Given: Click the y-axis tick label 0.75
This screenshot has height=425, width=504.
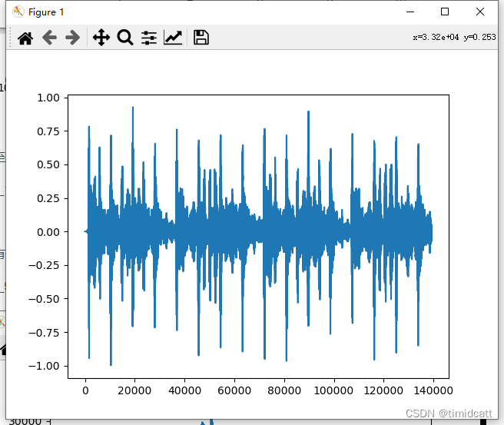Looking at the screenshot, I should (48, 131).
